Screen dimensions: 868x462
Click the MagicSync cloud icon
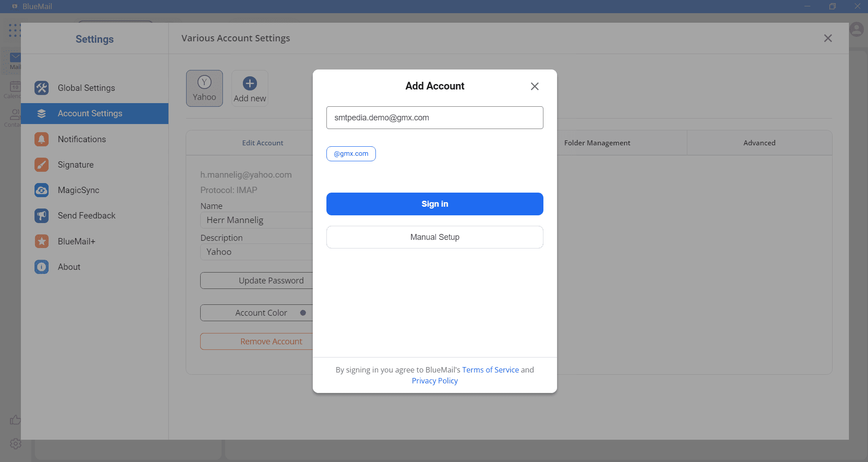click(42, 190)
